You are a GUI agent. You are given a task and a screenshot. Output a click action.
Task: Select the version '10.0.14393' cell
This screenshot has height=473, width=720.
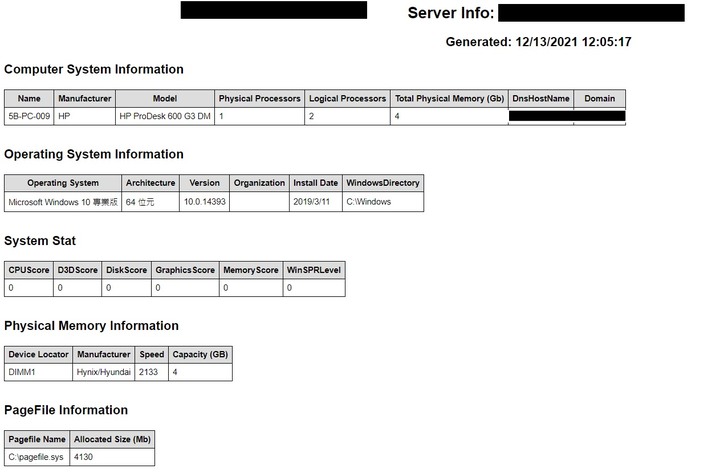pyautogui.click(x=204, y=202)
